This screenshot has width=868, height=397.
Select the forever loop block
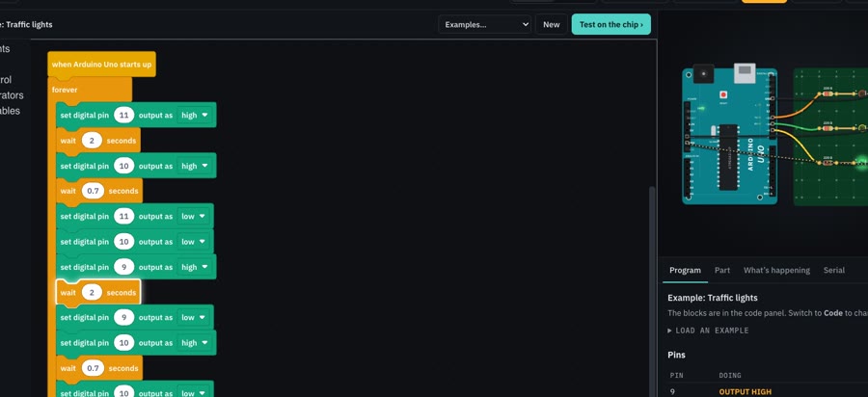pyautogui.click(x=90, y=90)
